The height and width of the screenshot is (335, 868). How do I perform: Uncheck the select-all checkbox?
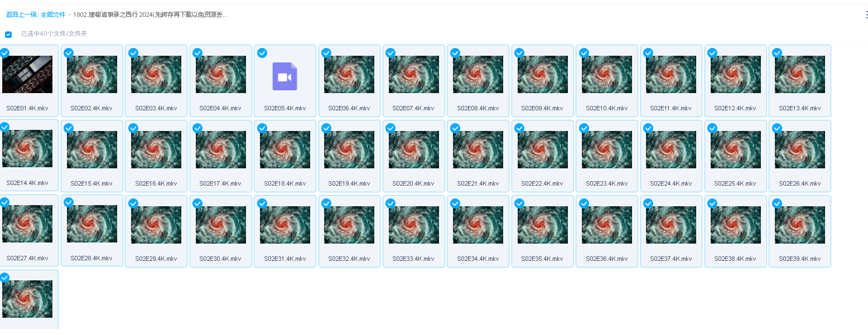pyautogui.click(x=8, y=35)
